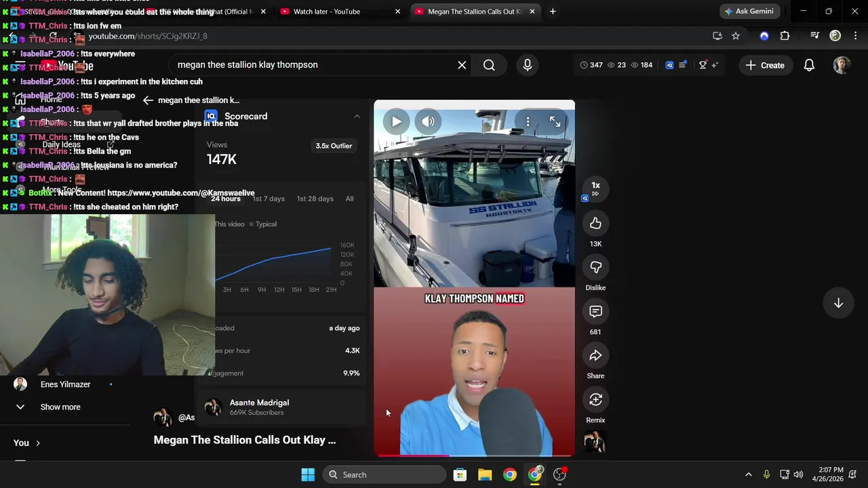The width and height of the screenshot is (868, 488).
Task: Select the Megan The Stallion Calls Out tab
Action: tap(475, 12)
